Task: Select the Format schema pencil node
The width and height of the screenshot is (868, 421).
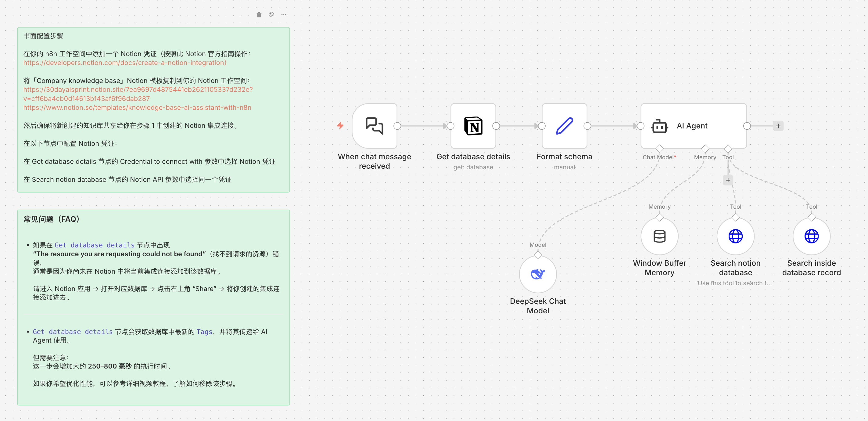Action: point(564,126)
